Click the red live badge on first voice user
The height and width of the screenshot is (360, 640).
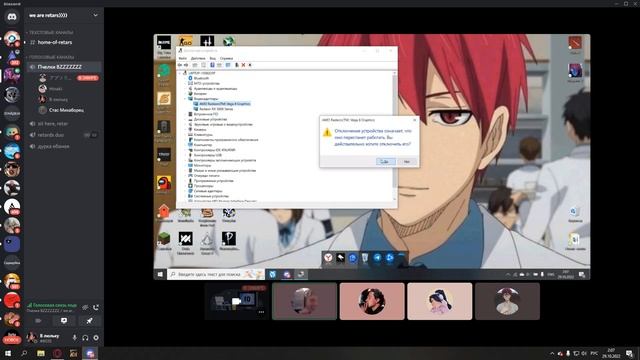(x=88, y=78)
